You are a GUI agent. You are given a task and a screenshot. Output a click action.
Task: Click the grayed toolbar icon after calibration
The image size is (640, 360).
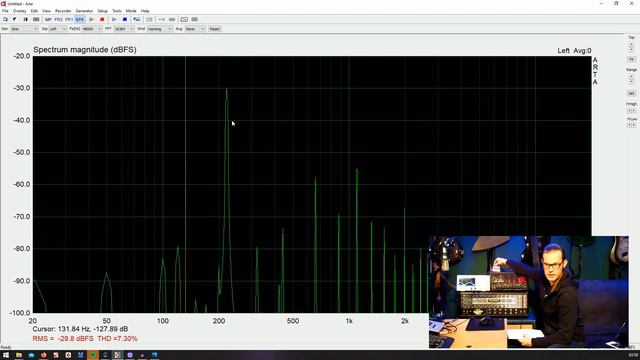point(149,20)
